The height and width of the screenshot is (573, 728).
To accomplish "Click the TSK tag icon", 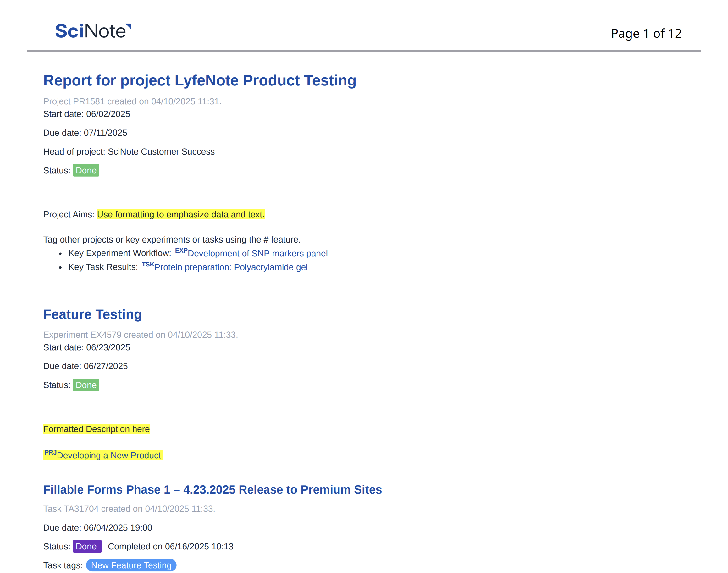I will point(148,265).
